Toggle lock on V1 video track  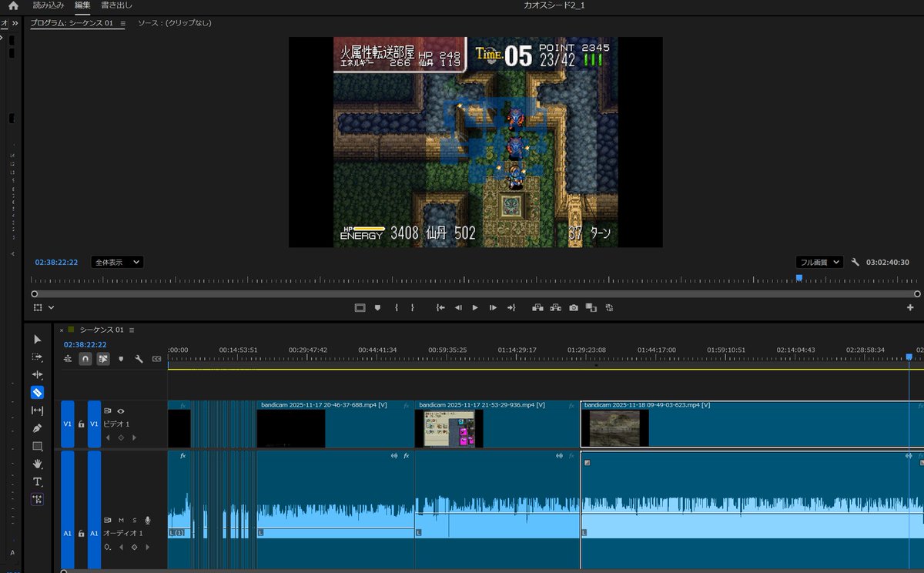(x=82, y=424)
